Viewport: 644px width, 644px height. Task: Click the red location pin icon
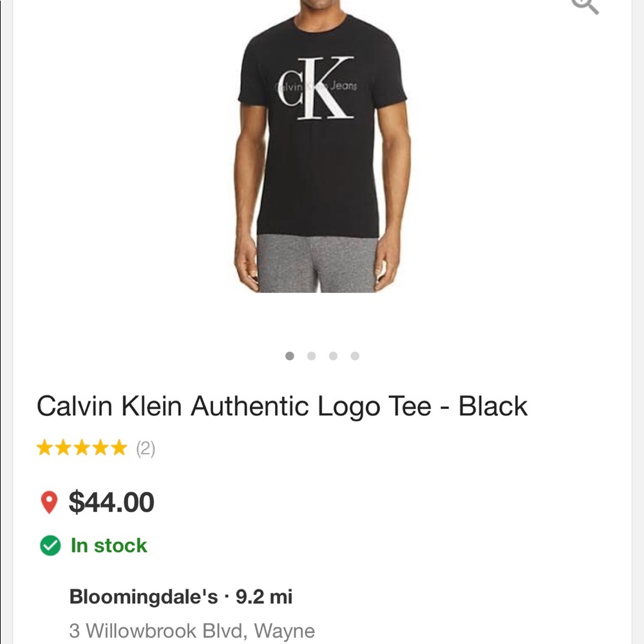click(x=49, y=502)
